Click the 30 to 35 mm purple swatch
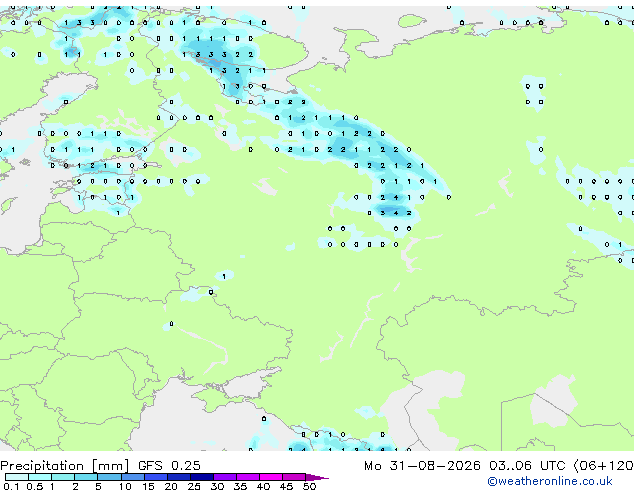Viewport: 634px width, 490px height. point(225,477)
